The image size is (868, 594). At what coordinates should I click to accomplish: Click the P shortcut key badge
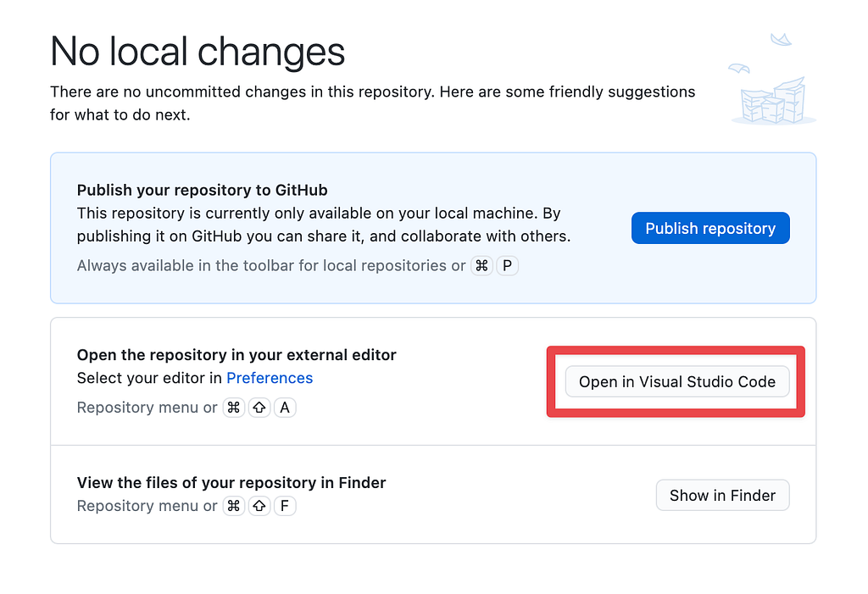[x=507, y=266]
